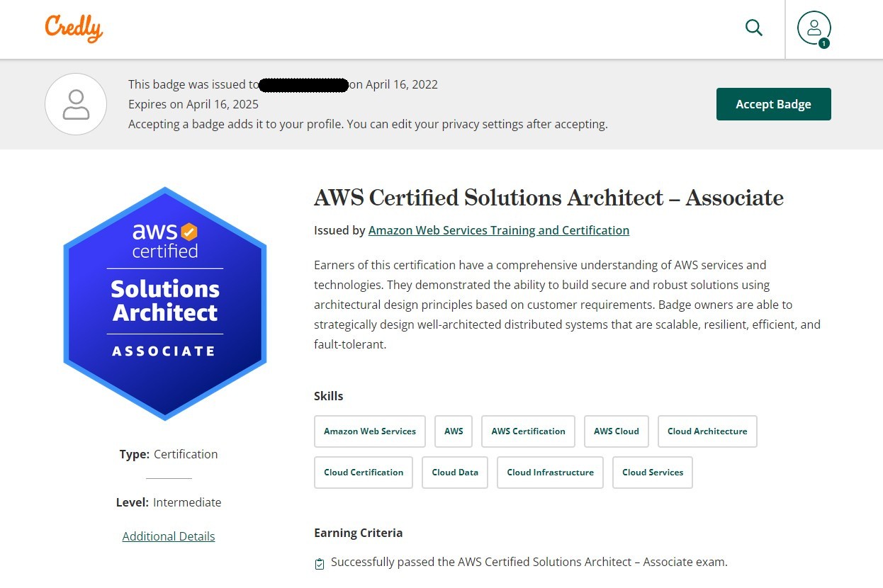Click the earning criteria clipboard icon
This screenshot has width=883, height=588.
pos(320,563)
